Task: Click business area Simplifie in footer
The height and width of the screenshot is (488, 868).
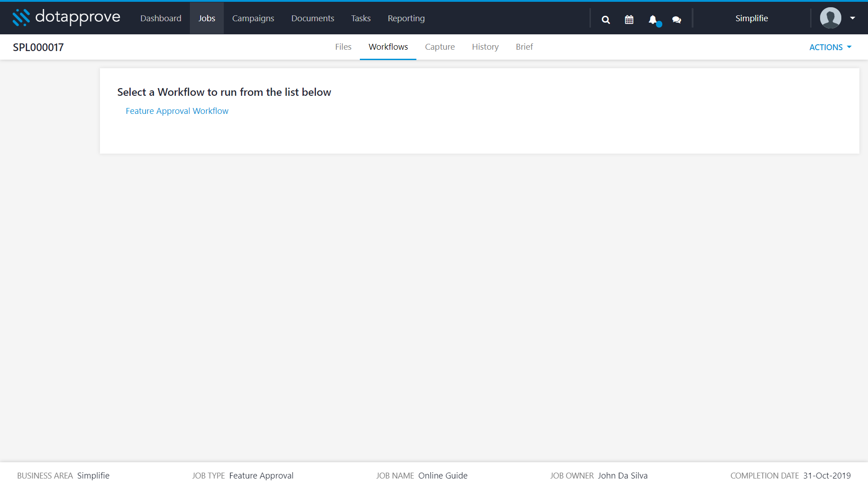Action: point(93,475)
